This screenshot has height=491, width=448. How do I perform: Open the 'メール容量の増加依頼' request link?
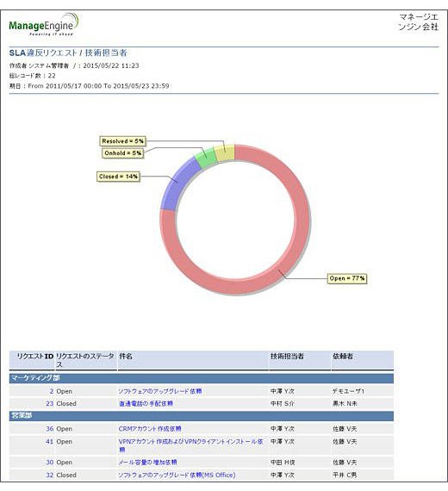[x=147, y=463]
